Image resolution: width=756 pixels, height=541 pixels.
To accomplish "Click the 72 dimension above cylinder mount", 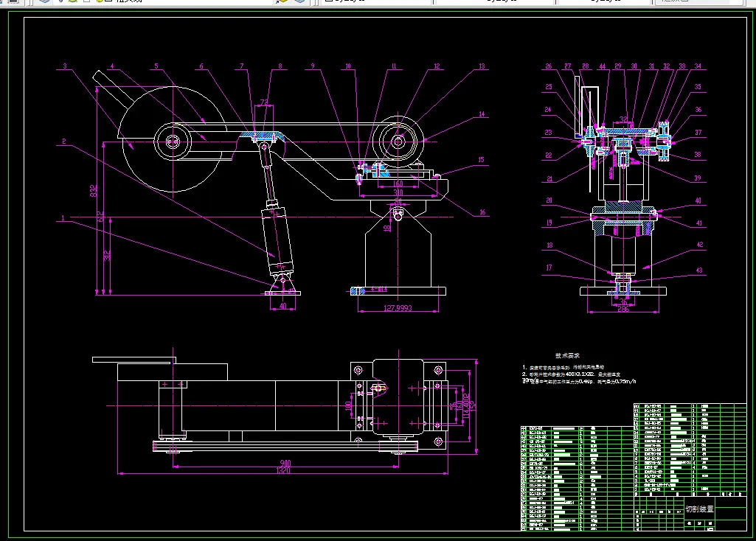I will coord(264,102).
